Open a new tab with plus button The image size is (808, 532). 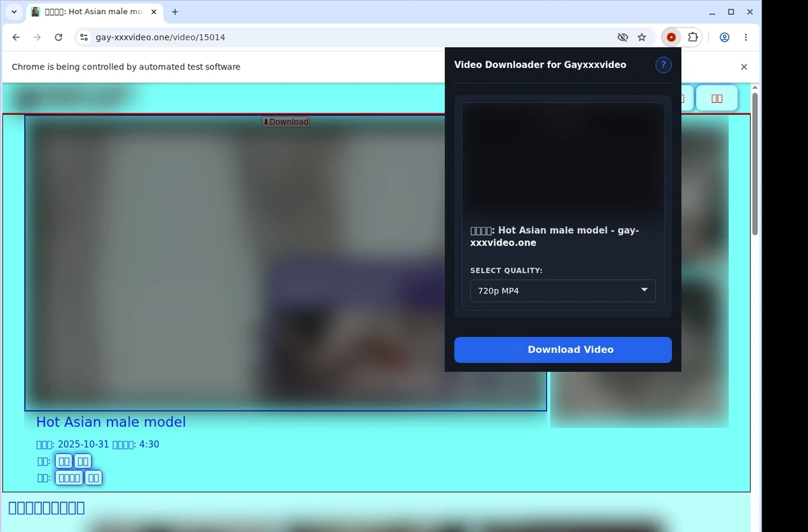click(175, 12)
